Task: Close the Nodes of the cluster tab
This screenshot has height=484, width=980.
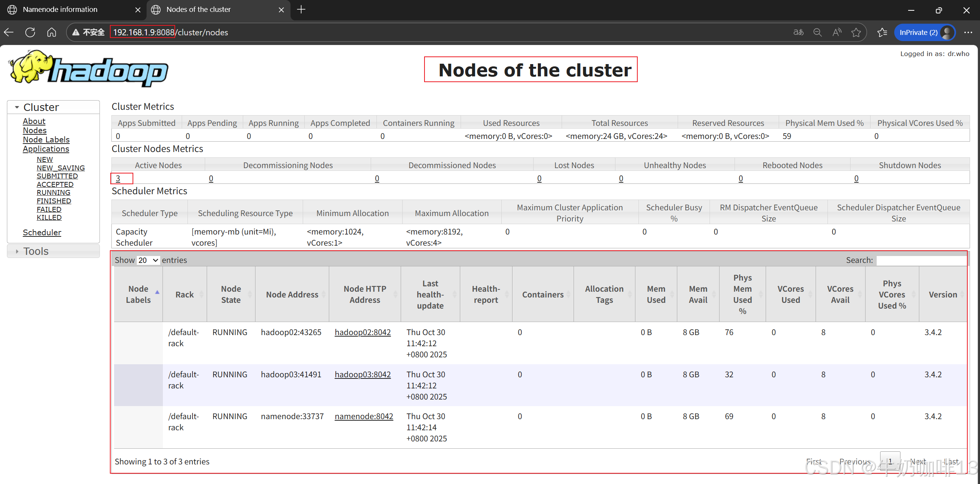Action: click(281, 10)
